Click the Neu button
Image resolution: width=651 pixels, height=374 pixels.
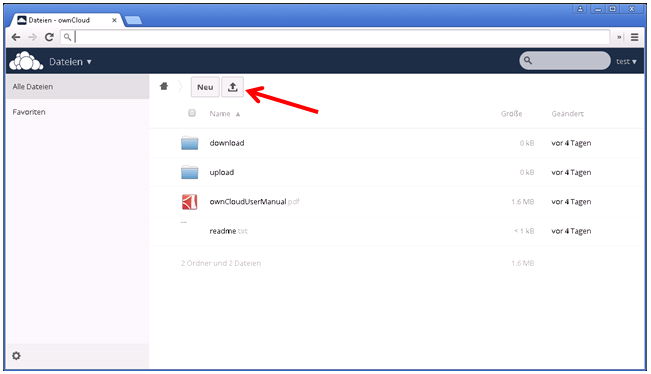click(205, 87)
